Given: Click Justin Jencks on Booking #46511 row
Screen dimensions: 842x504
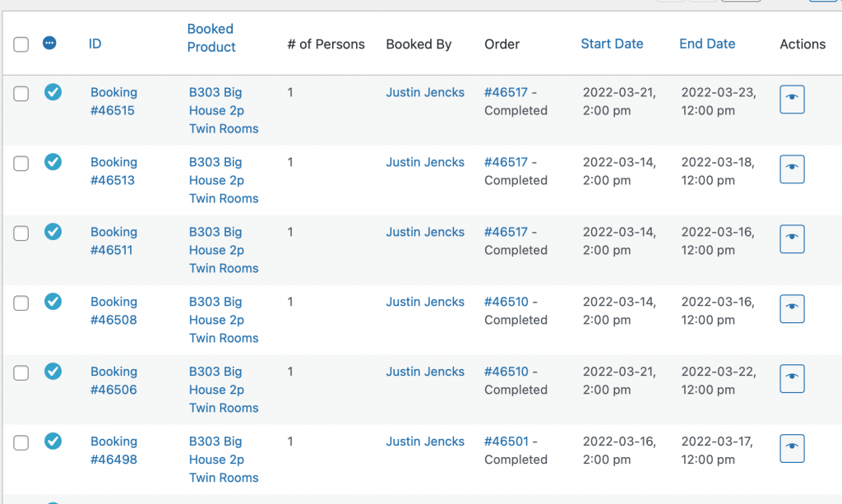Looking at the screenshot, I should tap(425, 232).
